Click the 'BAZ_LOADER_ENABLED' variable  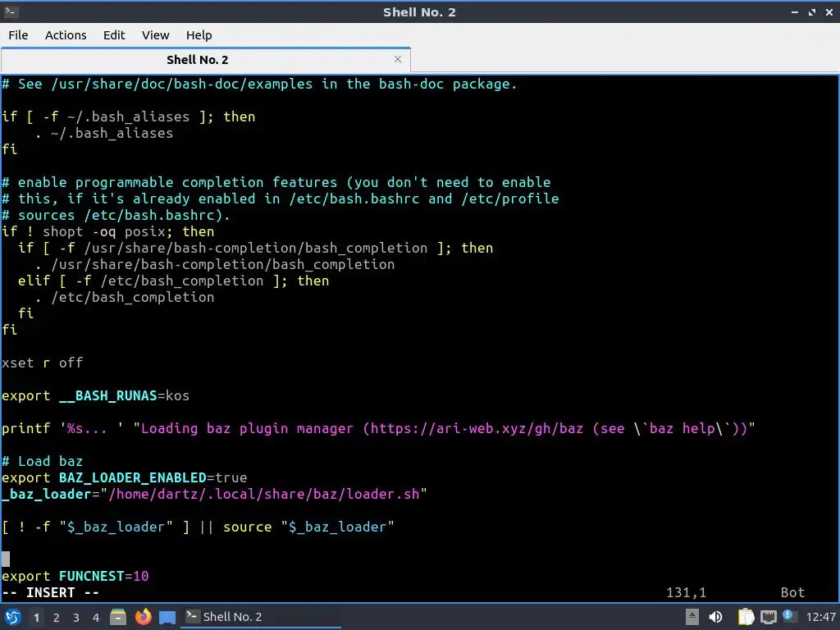pos(132,477)
